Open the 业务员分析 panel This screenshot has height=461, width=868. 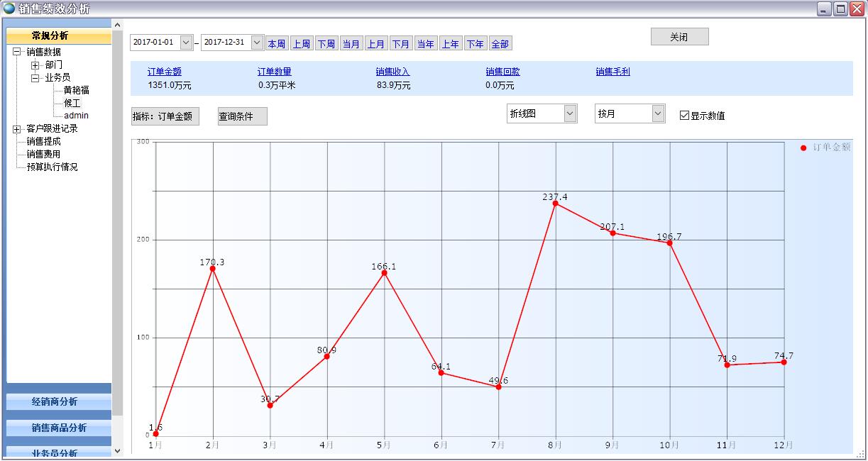(x=58, y=452)
